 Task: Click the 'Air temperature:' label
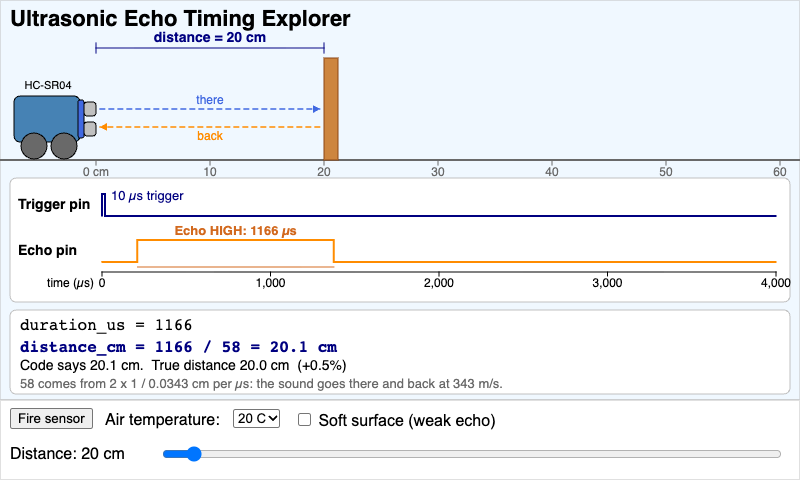pyautogui.click(x=162, y=419)
